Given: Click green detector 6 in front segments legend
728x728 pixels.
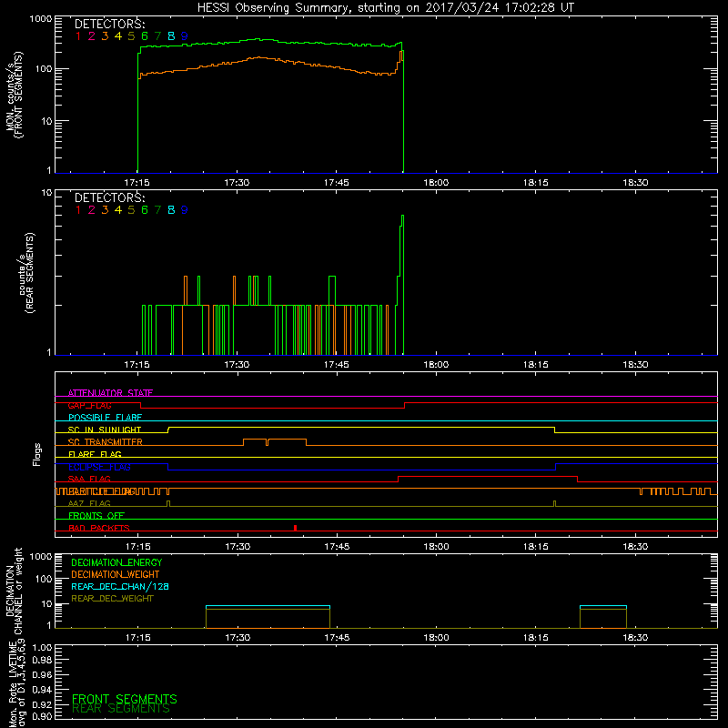Looking at the screenshot, I should pos(145,36).
